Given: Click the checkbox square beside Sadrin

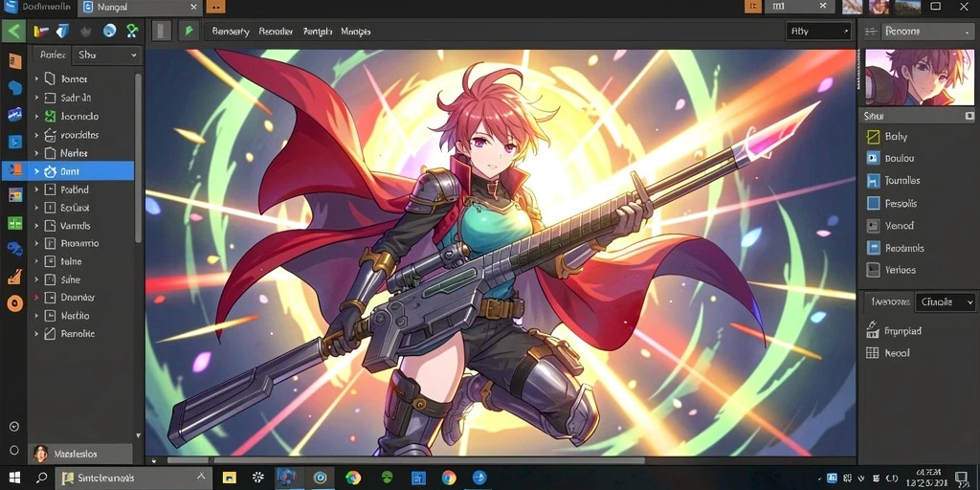Looking at the screenshot, I should point(51,99).
